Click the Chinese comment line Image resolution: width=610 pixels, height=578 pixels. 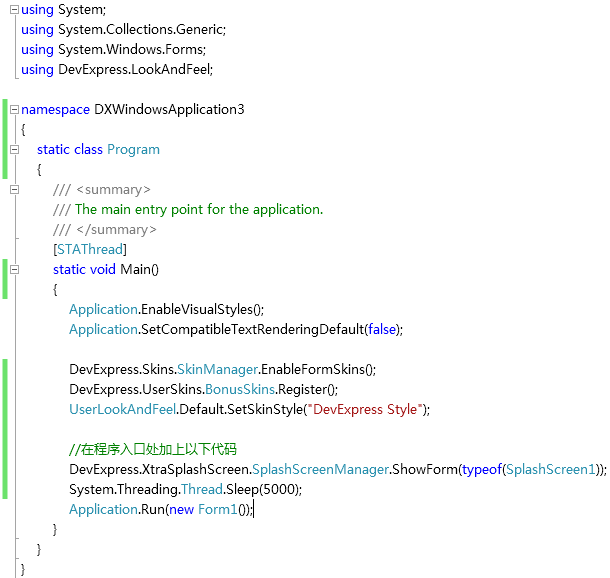152,449
